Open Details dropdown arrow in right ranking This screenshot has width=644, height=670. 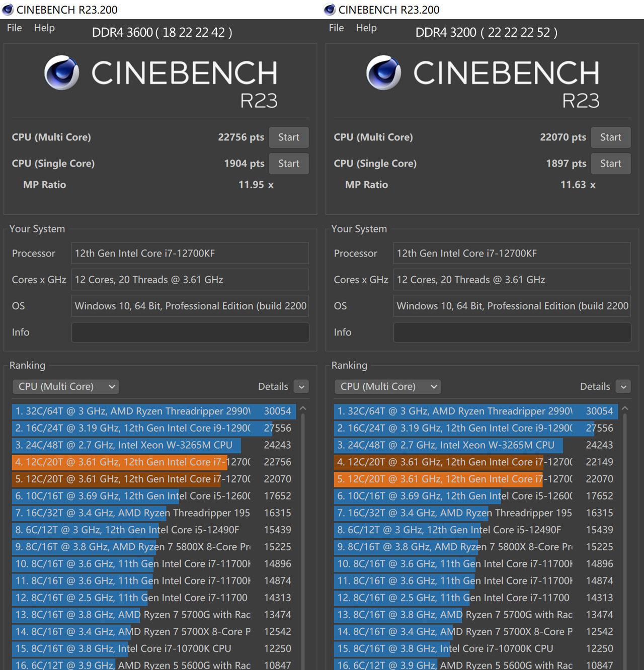coord(623,387)
